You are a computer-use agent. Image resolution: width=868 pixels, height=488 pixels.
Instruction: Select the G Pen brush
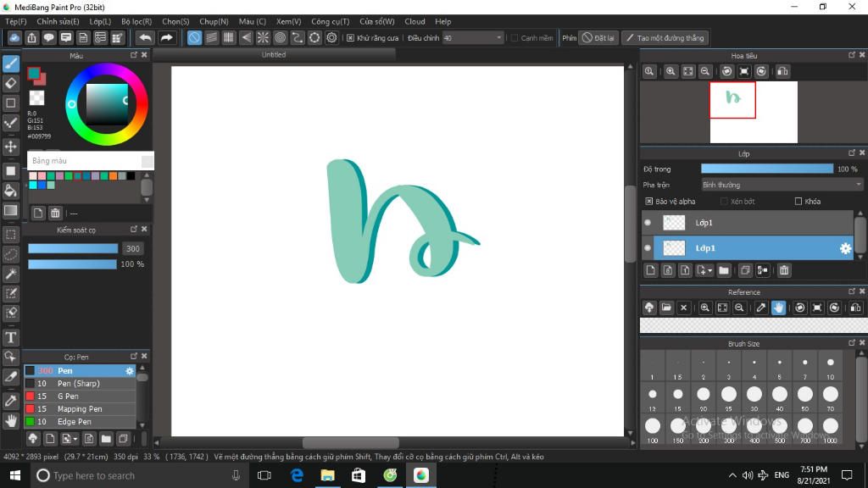pos(80,396)
